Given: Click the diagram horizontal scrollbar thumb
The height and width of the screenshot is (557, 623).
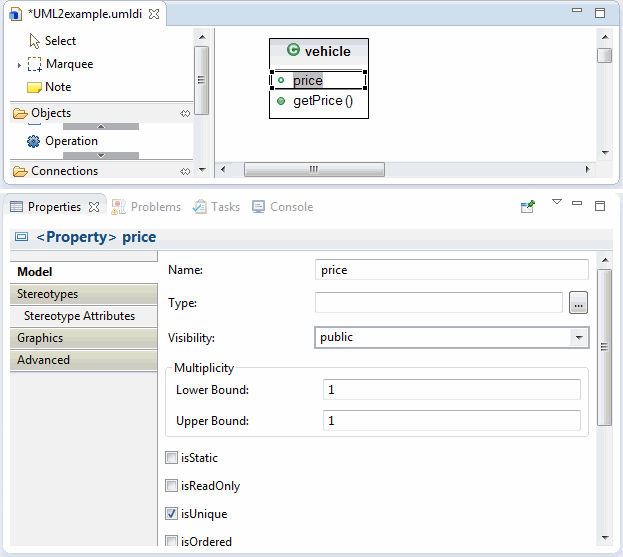Looking at the screenshot, I should 313,170.
